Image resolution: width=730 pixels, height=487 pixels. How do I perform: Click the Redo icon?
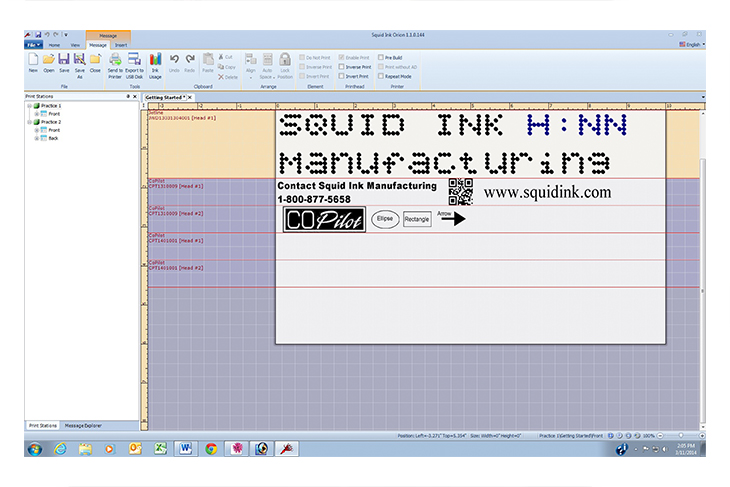click(190, 61)
